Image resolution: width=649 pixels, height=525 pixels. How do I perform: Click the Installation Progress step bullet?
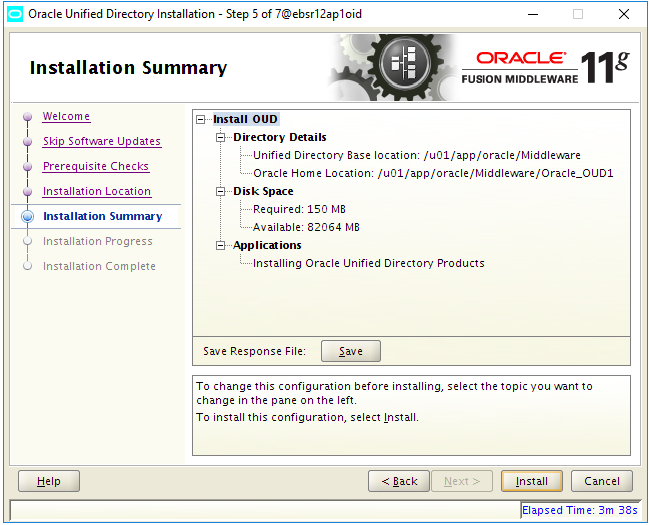click(x=28, y=241)
